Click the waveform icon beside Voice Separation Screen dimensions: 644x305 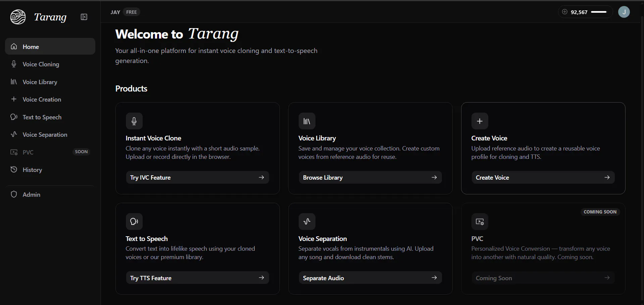[14, 134]
